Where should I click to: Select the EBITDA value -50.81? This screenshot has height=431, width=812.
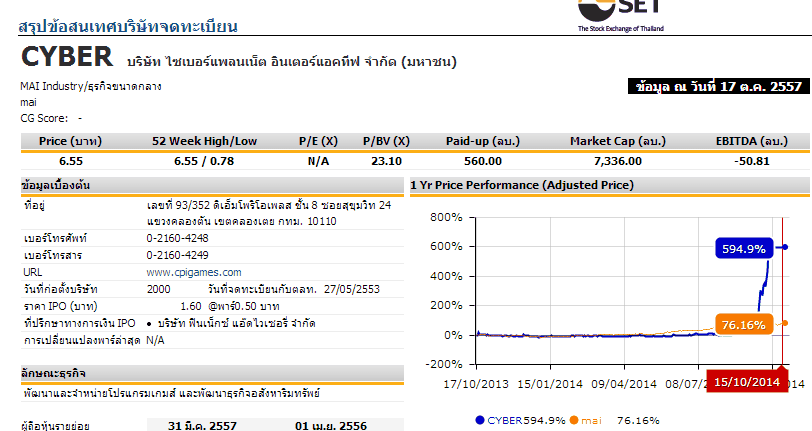click(x=752, y=161)
